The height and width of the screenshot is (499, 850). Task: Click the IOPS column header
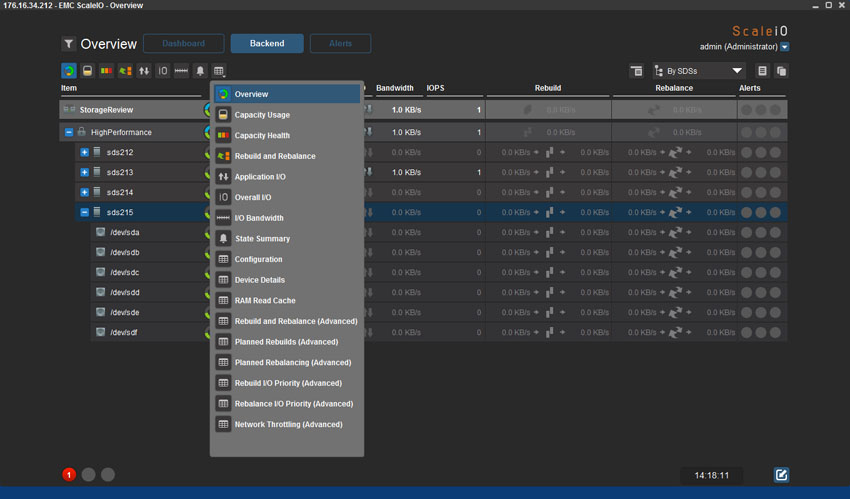click(435, 88)
